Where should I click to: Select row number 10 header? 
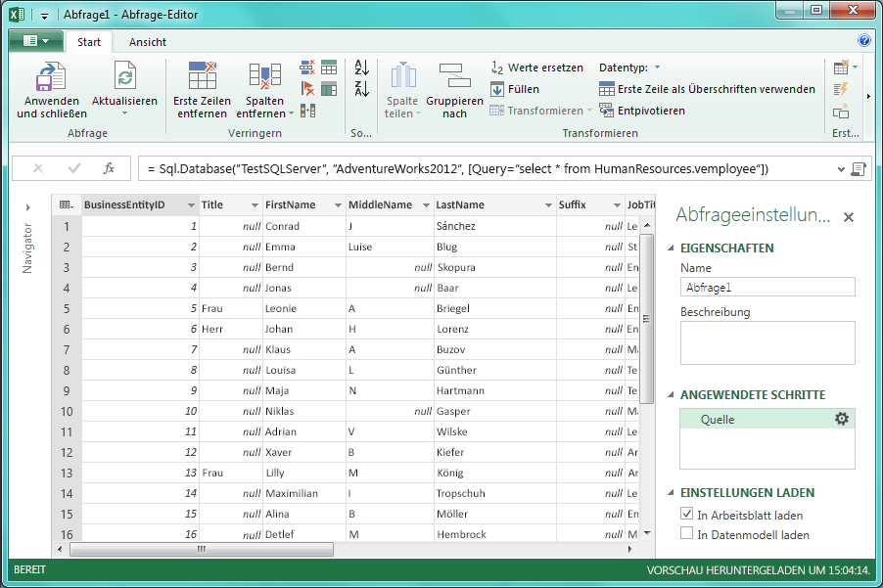point(67,411)
